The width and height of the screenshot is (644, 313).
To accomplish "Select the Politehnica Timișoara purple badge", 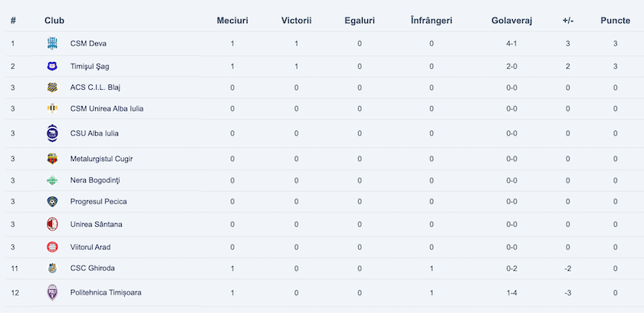I will (52, 293).
